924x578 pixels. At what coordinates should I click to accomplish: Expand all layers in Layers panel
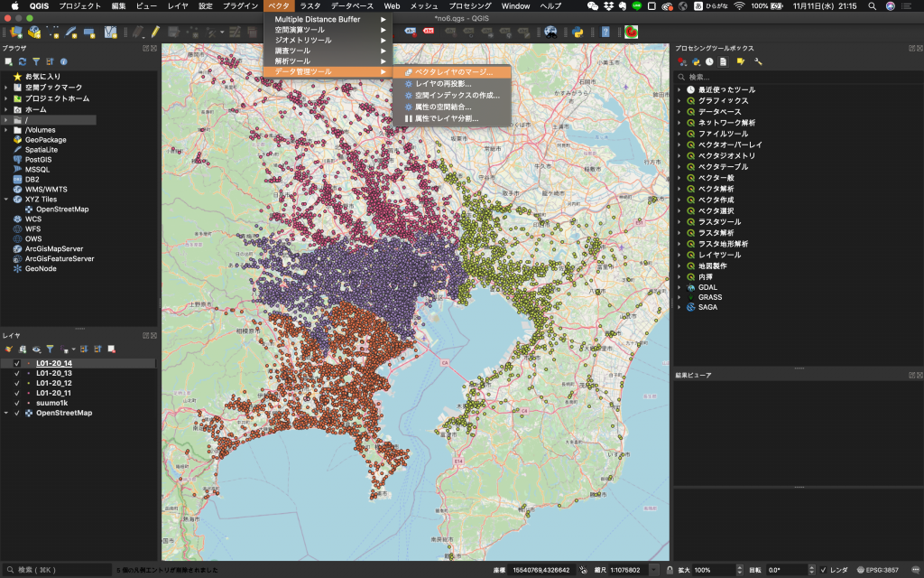[84, 350]
